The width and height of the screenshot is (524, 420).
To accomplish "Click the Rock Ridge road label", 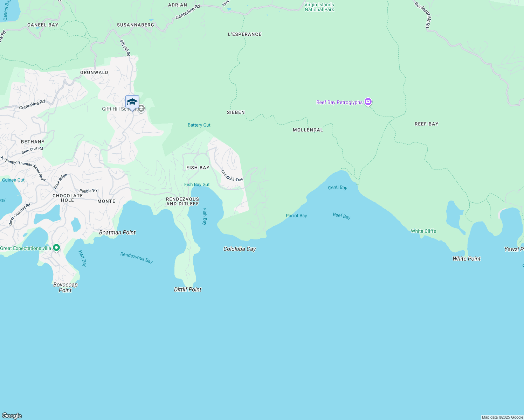I will 60,181.
